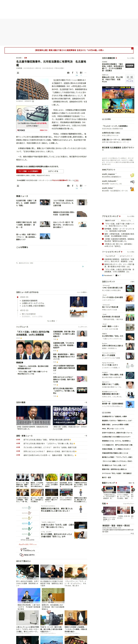The height and width of the screenshot is (644, 138).
Task: Open 「ウェルビーイング」を経営戦略に link
Action: point(115,126)
